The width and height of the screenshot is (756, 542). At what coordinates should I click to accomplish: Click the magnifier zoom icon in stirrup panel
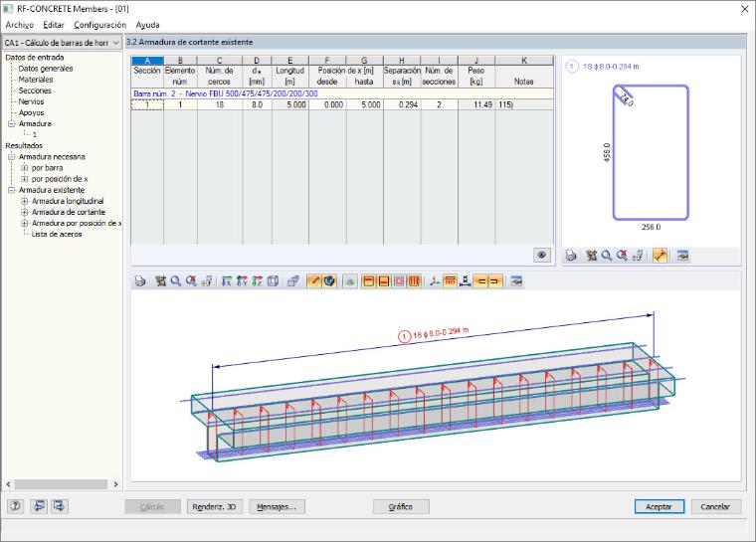(x=607, y=256)
